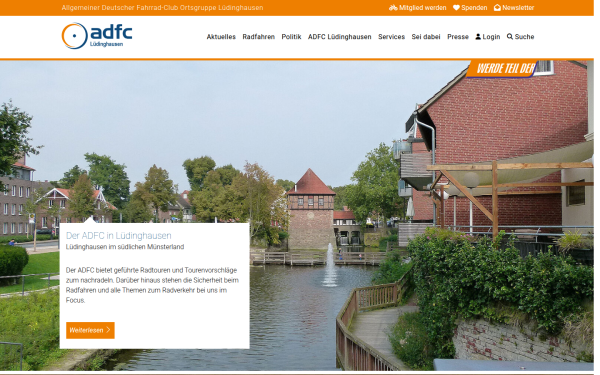The width and height of the screenshot is (600, 375).
Task: Click the magnifier icon beside Suche
Action: [510, 37]
